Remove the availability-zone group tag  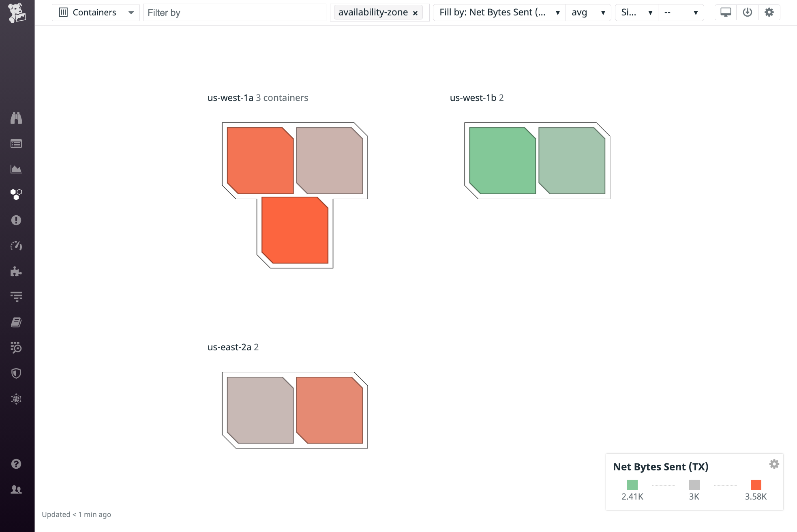(415, 13)
